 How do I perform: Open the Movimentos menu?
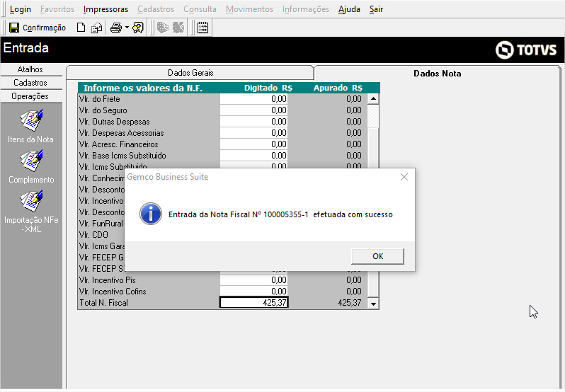pyautogui.click(x=249, y=9)
